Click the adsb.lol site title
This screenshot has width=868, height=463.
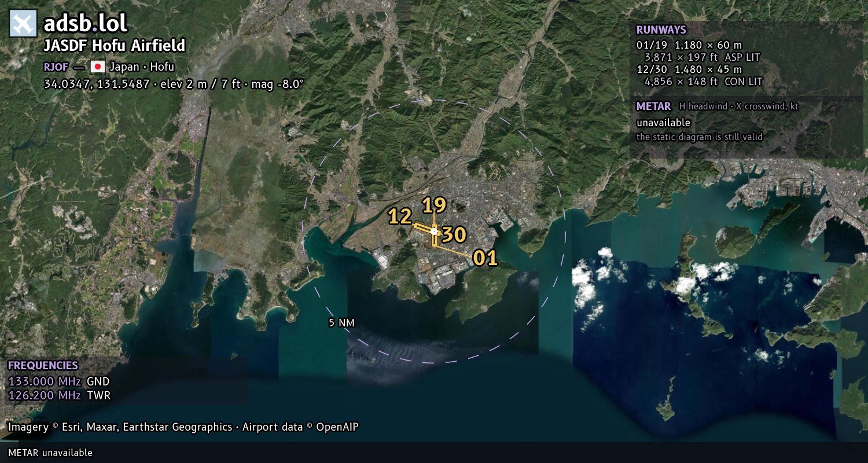pos(85,24)
